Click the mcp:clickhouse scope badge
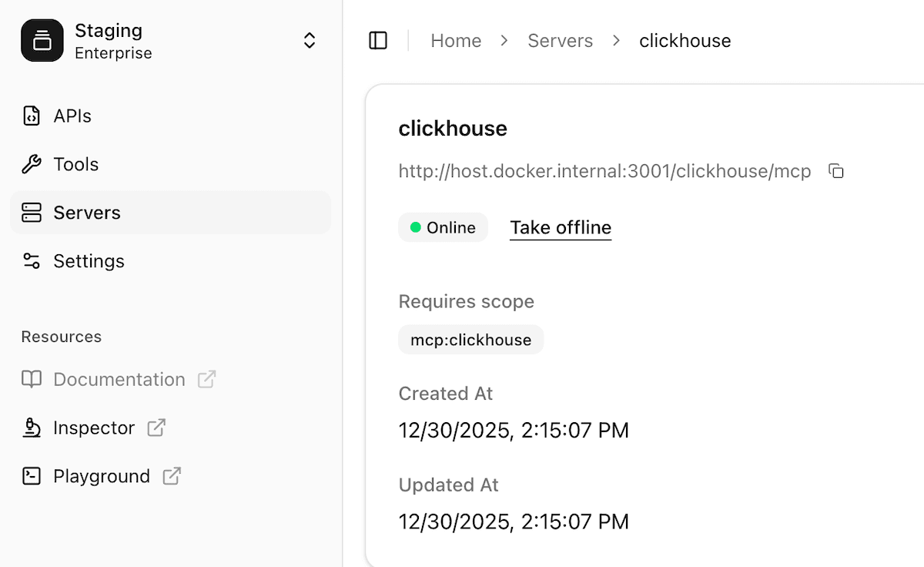This screenshot has height=567, width=924. coord(470,340)
